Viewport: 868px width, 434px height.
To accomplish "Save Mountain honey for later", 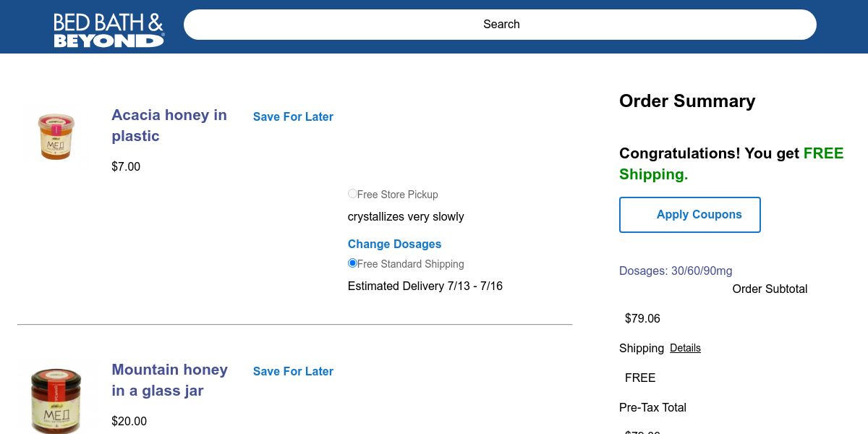I will 293,371.
